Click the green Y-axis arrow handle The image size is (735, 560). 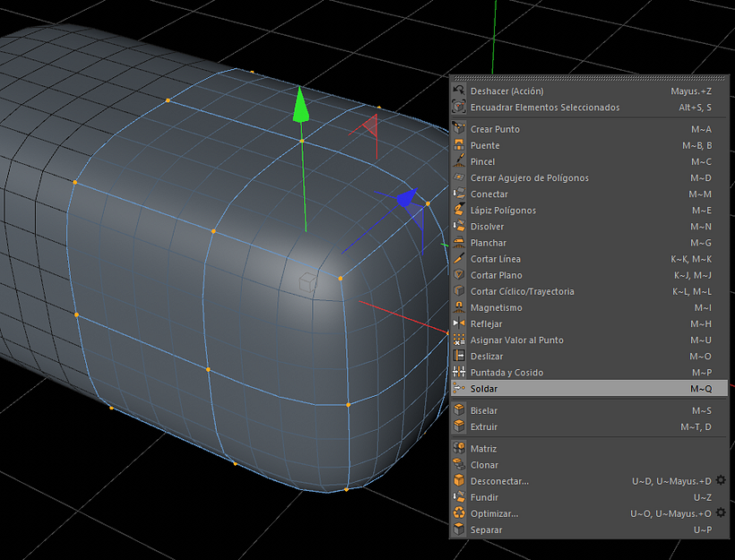pyautogui.click(x=300, y=106)
